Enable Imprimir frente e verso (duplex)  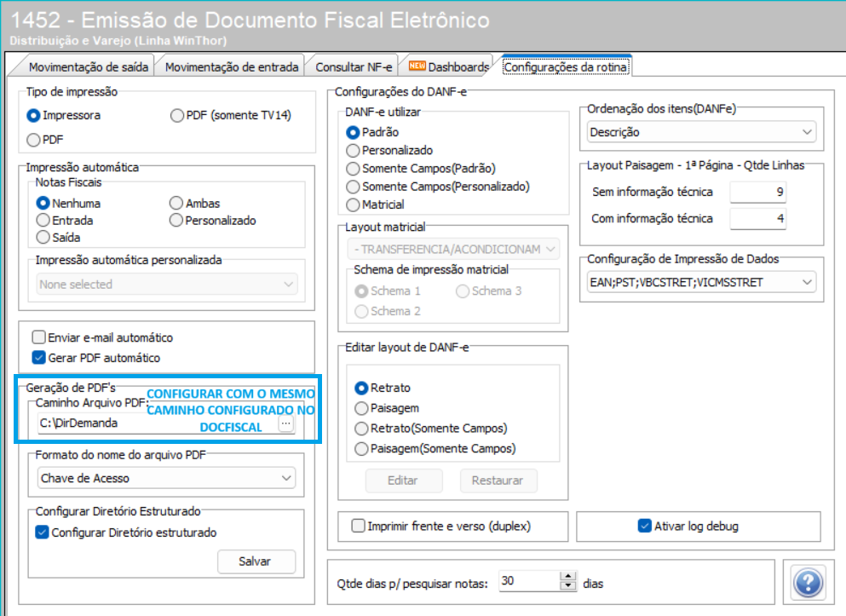point(359,525)
